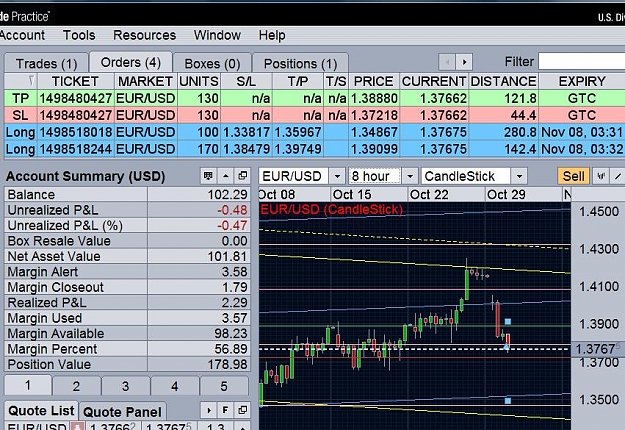Click the Margin Available value 98.23
Viewport: 625px width, 430px height.
pyautogui.click(x=230, y=334)
